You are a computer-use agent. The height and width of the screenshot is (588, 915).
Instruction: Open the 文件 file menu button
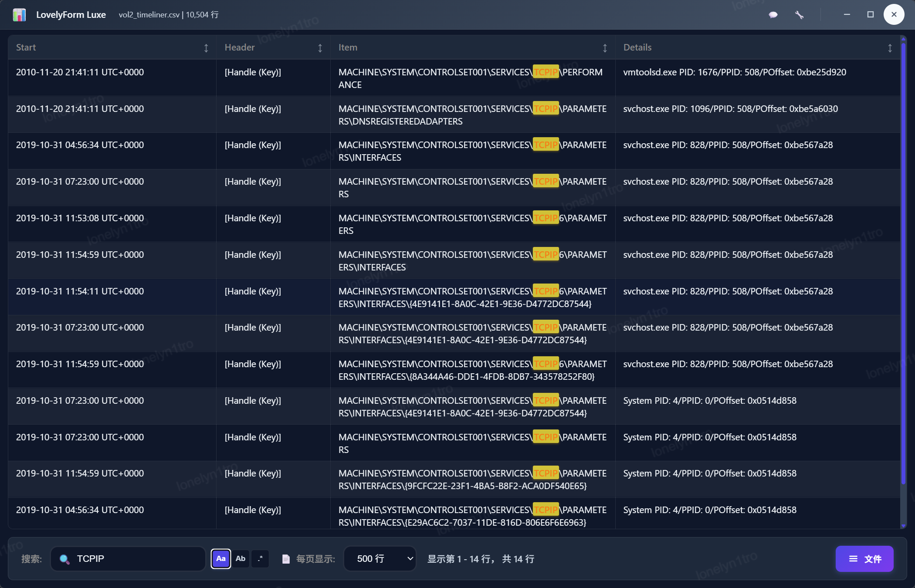[864, 559]
